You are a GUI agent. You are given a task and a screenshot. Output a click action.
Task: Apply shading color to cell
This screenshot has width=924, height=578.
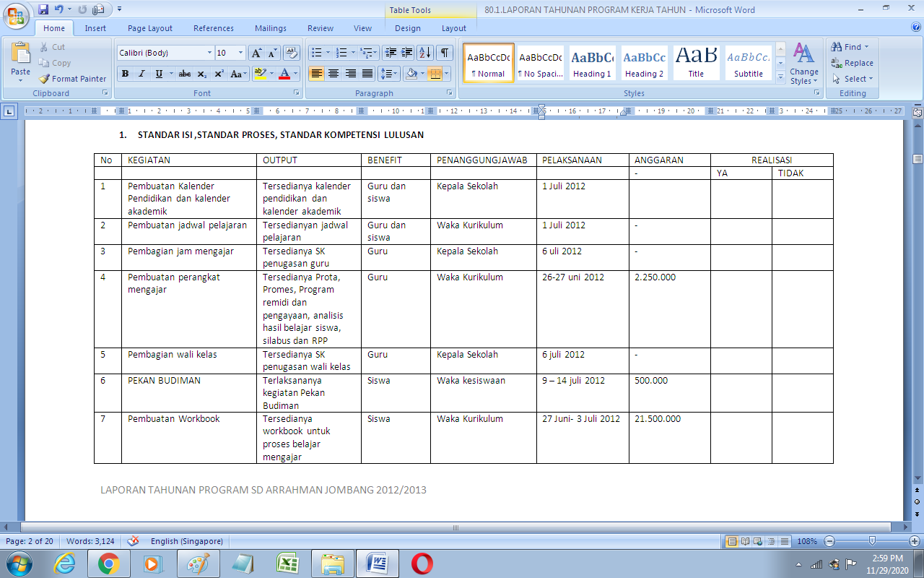pos(411,74)
